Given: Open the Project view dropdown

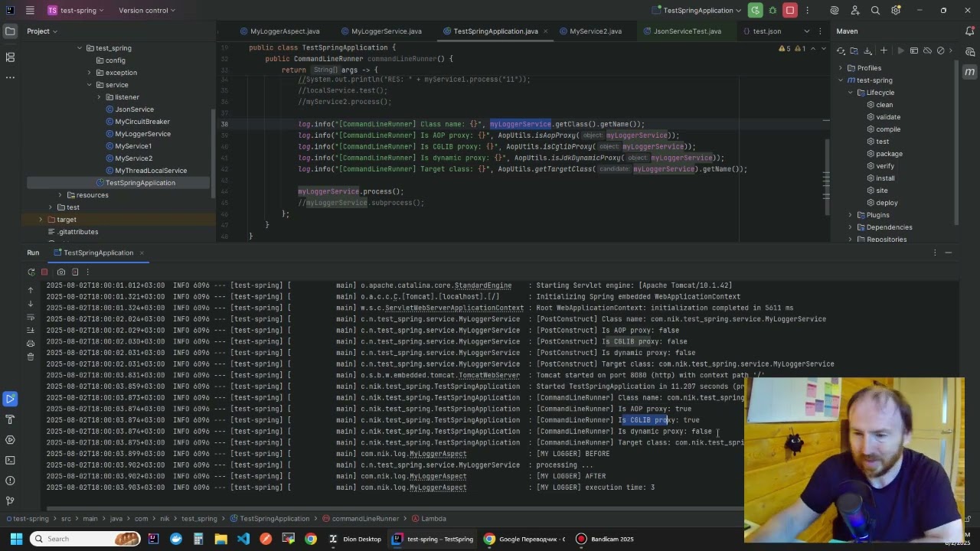Looking at the screenshot, I should coord(44,31).
